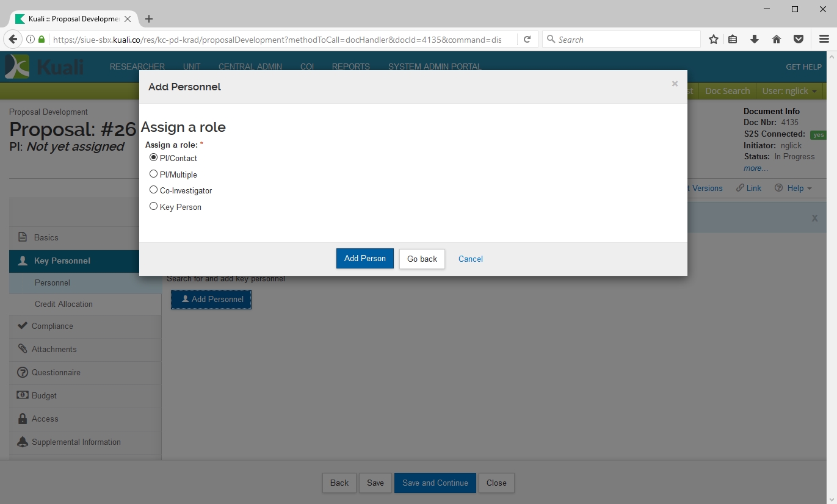The height and width of the screenshot is (504, 837).
Task: Click the Cancel link in dialog
Action: 470,259
